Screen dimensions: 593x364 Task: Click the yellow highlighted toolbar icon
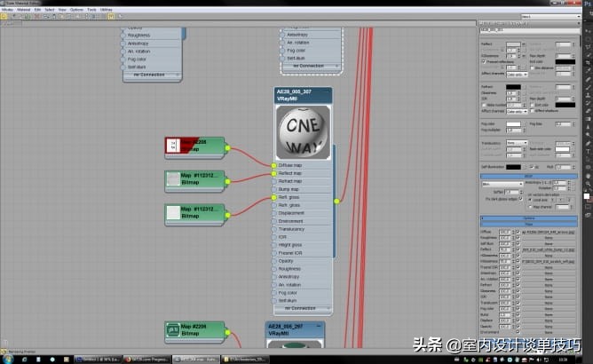[x=111, y=16]
